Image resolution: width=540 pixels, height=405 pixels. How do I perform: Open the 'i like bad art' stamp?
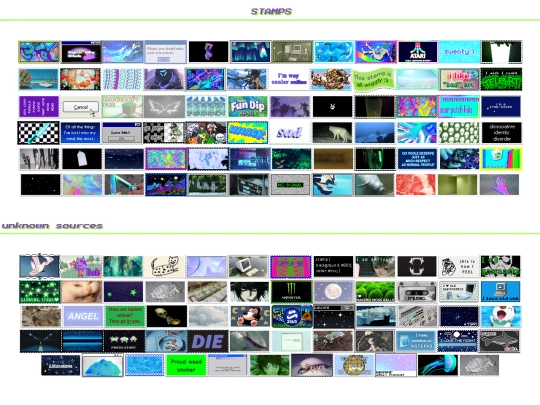(x=459, y=79)
